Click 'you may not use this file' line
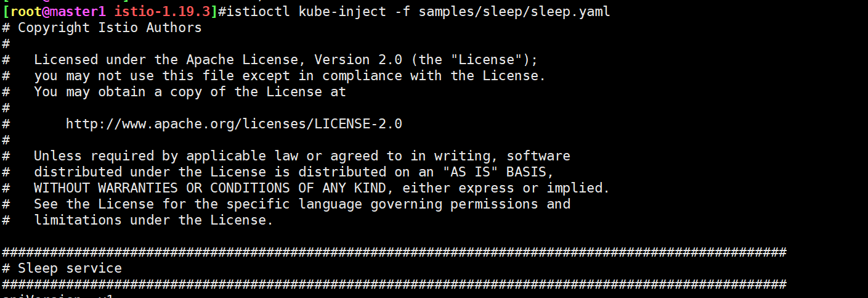868x298 pixels. point(290,75)
